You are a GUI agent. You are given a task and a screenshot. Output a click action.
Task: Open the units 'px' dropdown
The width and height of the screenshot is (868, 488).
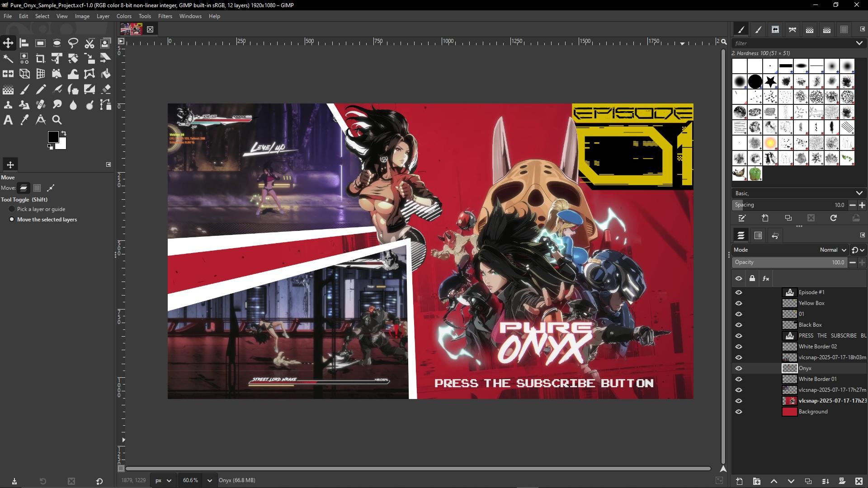pos(163,480)
